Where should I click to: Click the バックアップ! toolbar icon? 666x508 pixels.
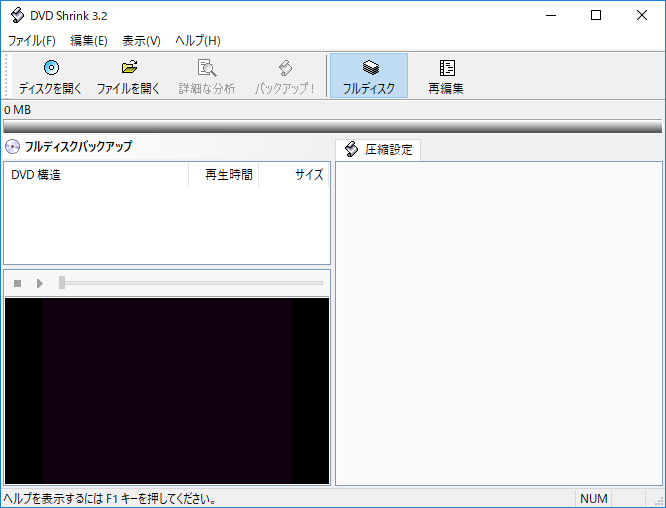285,68
